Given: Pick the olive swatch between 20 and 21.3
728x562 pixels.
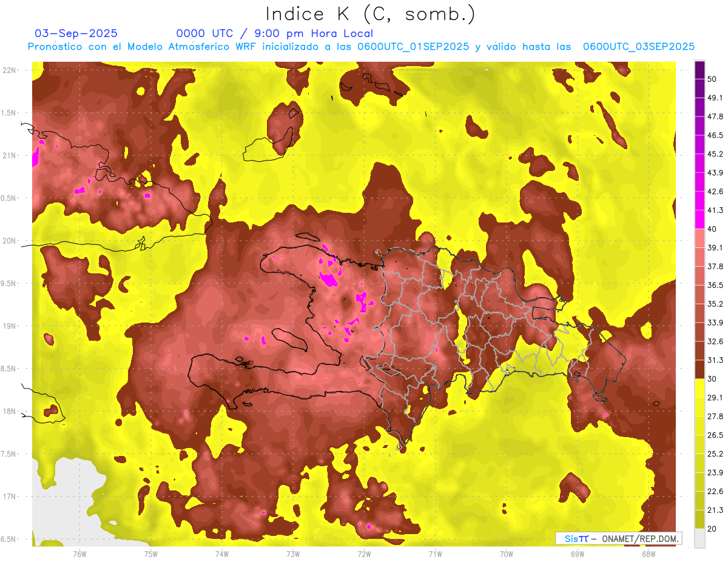Looking at the screenshot, I should pos(699,519).
